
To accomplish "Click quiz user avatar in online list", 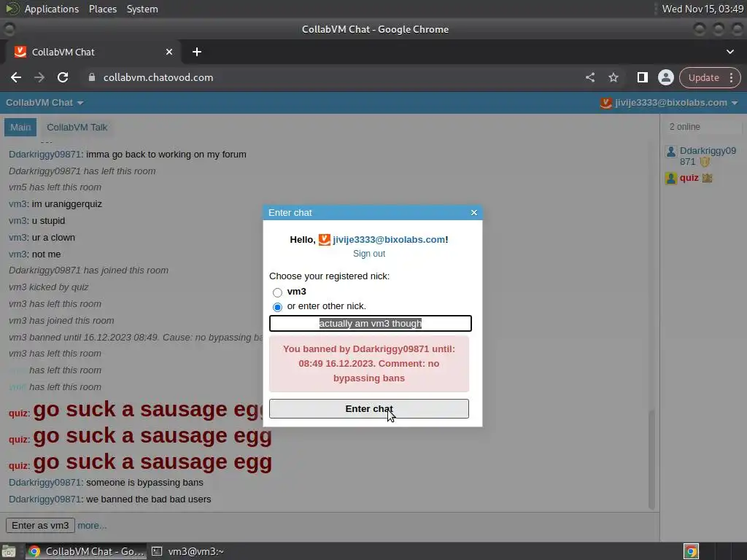I will [x=671, y=179].
